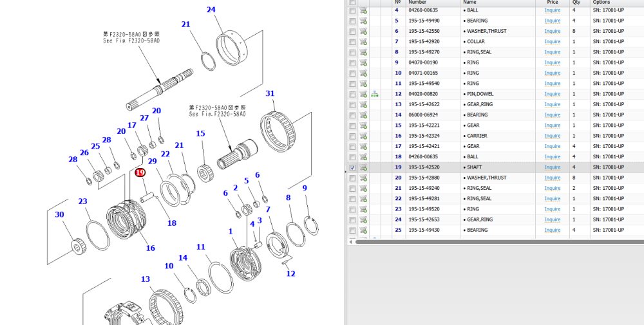Image resolution: width=644 pixels, height=325 pixels.
Task: Click cart icon for row 25 BEARING
Action: 363,230
